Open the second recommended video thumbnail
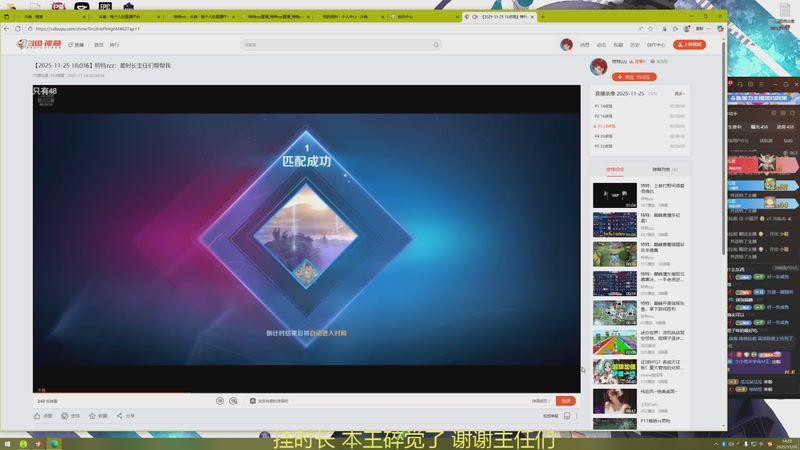The width and height of the screenshot is (800, 450). pyautogui.click(x=615, y=225)
